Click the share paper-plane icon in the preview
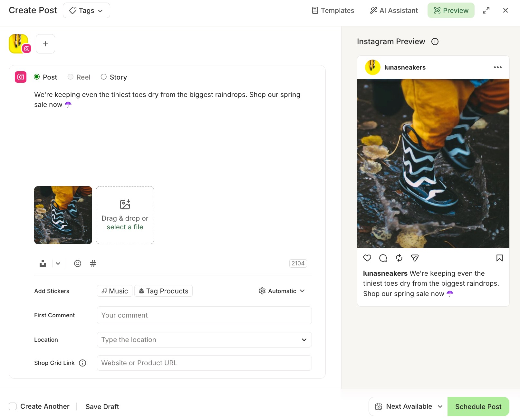 415,258
